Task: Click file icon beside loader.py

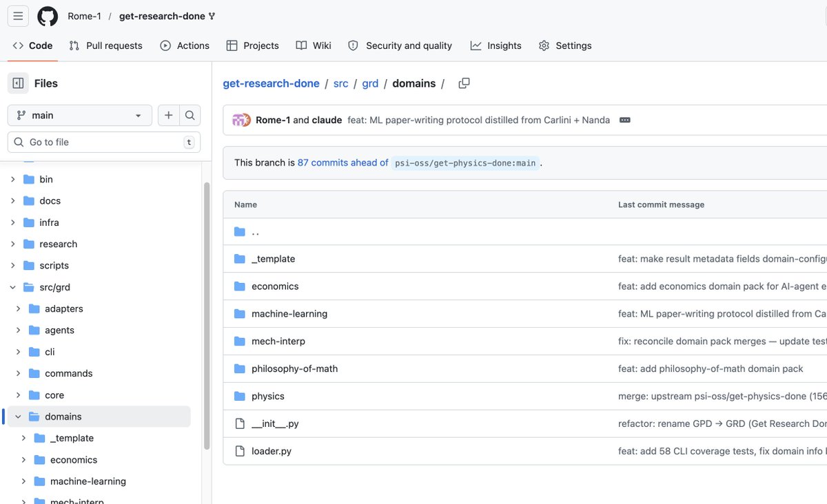Action: click(240, 452)
